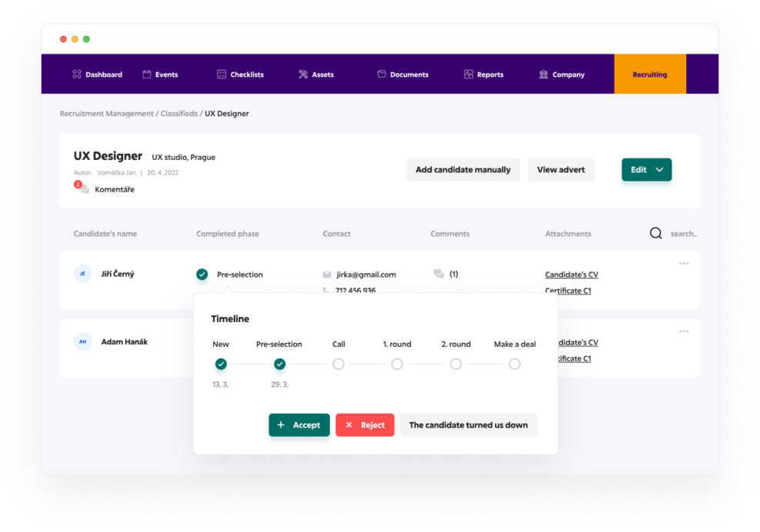Viewport: 760px width, 532px height.
Task: Click the green Pre-selection check icon in Jiří's row
Action: [202, 274]
